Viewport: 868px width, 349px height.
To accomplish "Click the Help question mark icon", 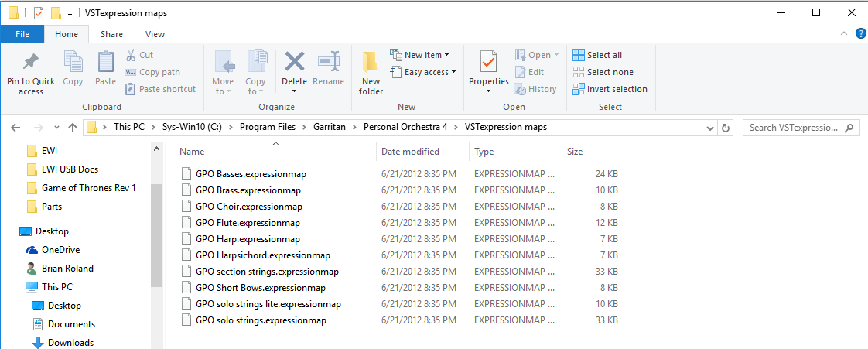I will coord(859,34).
